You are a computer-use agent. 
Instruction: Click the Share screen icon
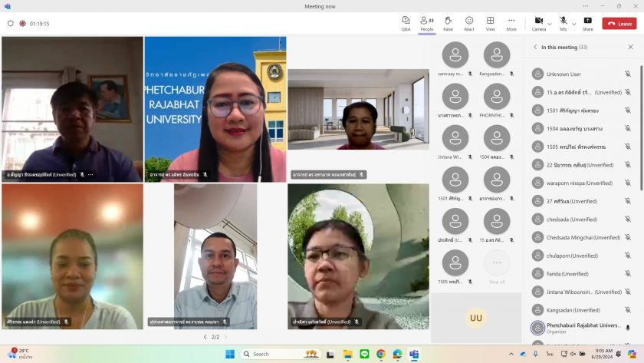tap(587, 23)
